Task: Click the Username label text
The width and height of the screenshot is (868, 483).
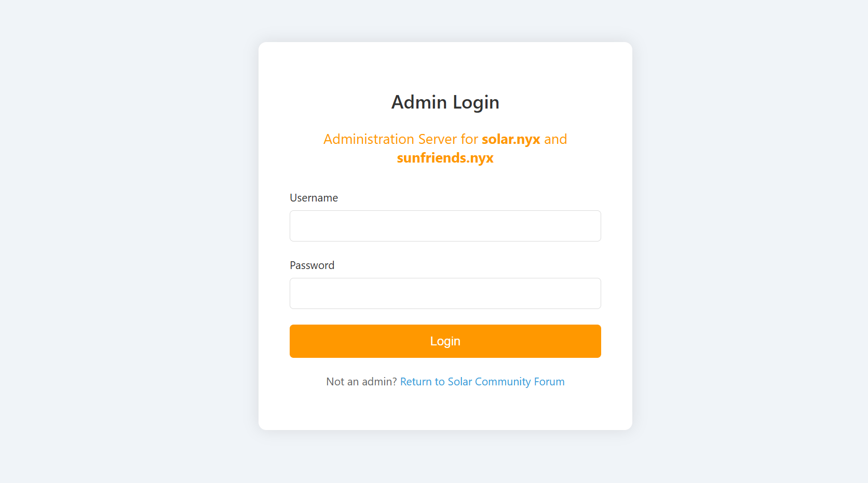Action: 314,198
